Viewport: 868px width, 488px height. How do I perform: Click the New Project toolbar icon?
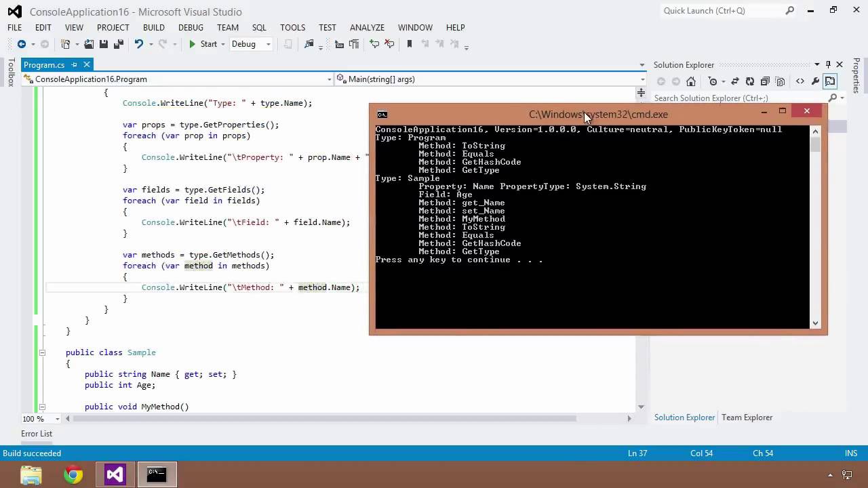pyautogui.click(x=66, y=44)
